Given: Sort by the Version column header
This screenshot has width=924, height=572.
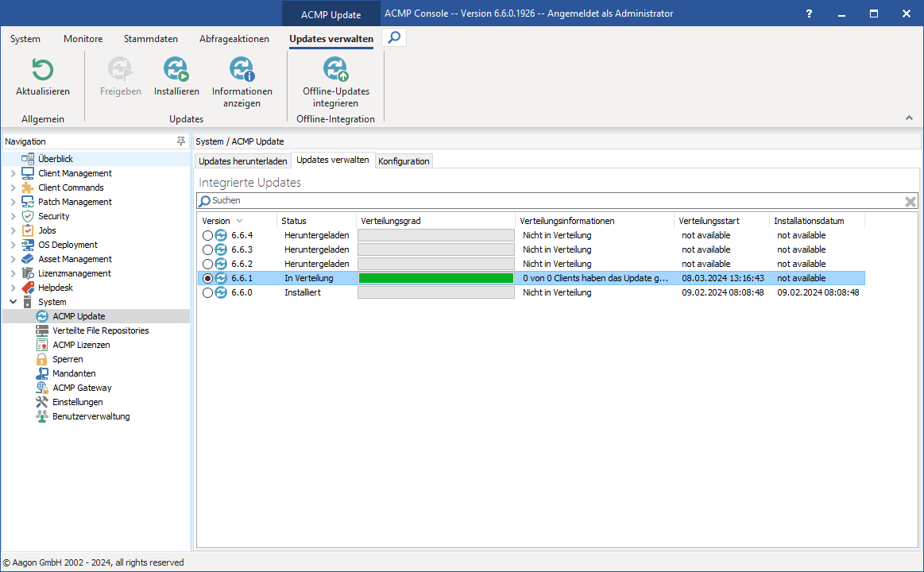Looking at the screenshot, I should pyautogui.click(x=216, y=221).
